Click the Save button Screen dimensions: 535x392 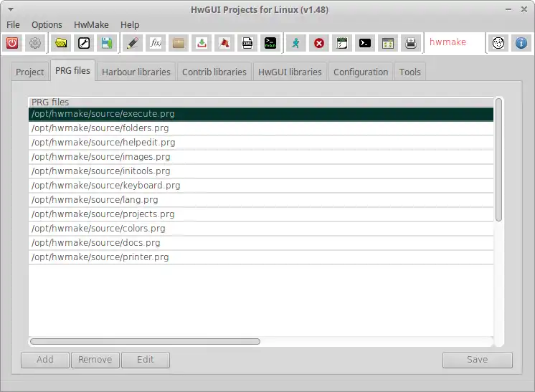tap(478, 360)
